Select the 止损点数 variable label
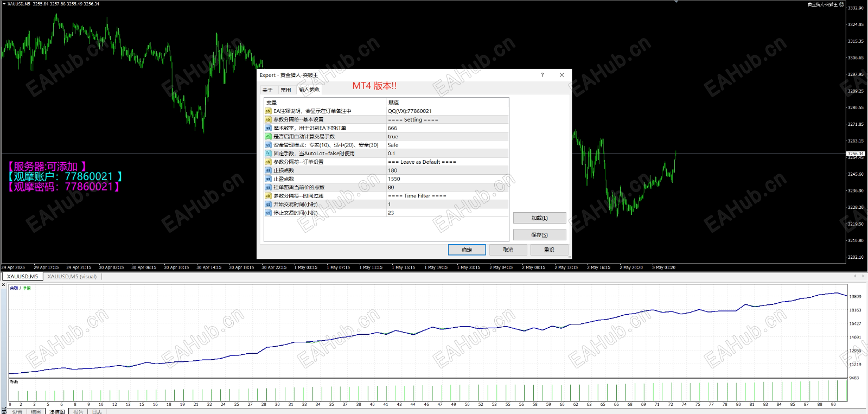This screenshot has height=414, width=868. point(284,170)
